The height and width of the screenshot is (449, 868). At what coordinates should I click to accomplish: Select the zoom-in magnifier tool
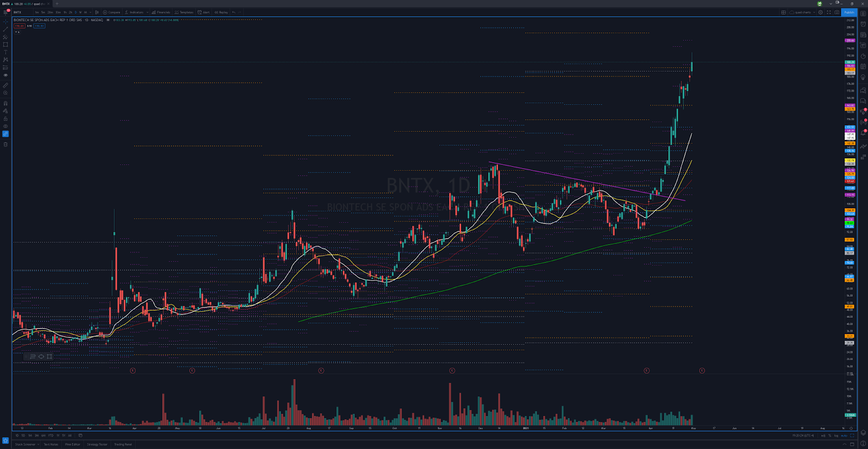5,93
